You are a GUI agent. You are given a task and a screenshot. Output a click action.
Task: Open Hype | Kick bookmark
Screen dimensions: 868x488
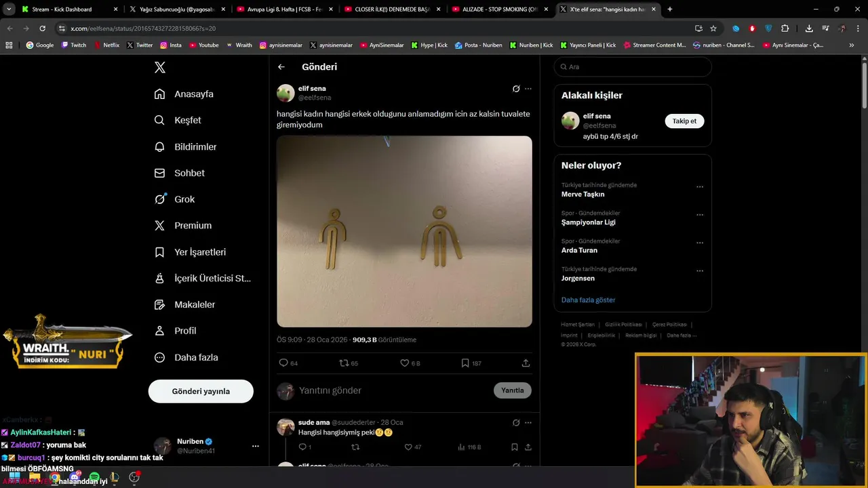click(x=429, y=45)
